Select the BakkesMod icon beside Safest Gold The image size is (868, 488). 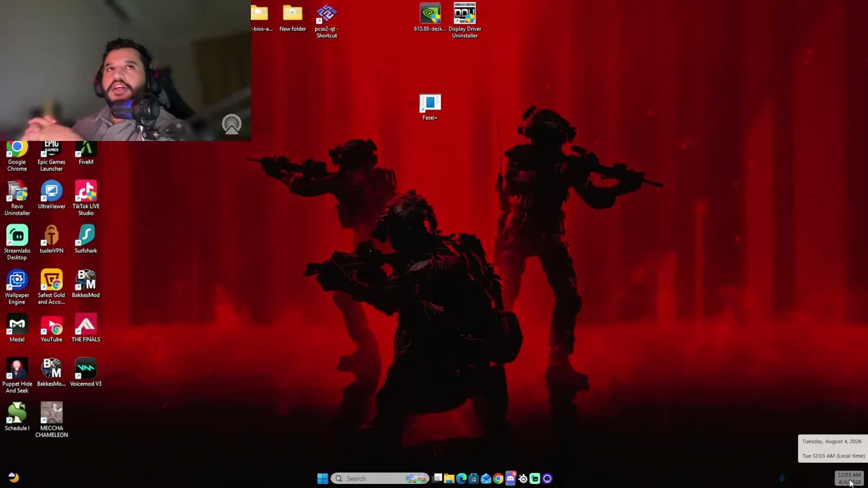(85, 284)
